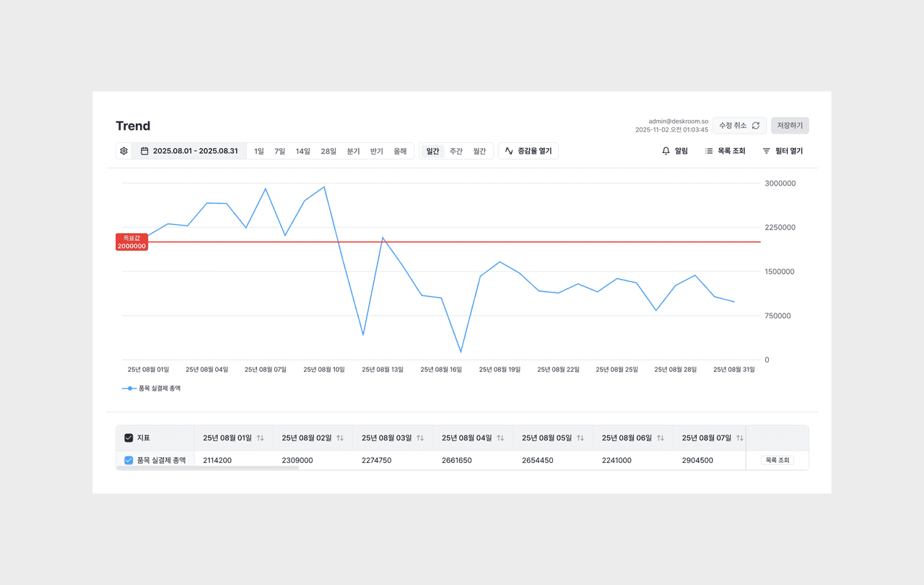Viewport: 924px width, 585px height.
Task: Click the refresh icon in 수정 취소
Action: 756,126
